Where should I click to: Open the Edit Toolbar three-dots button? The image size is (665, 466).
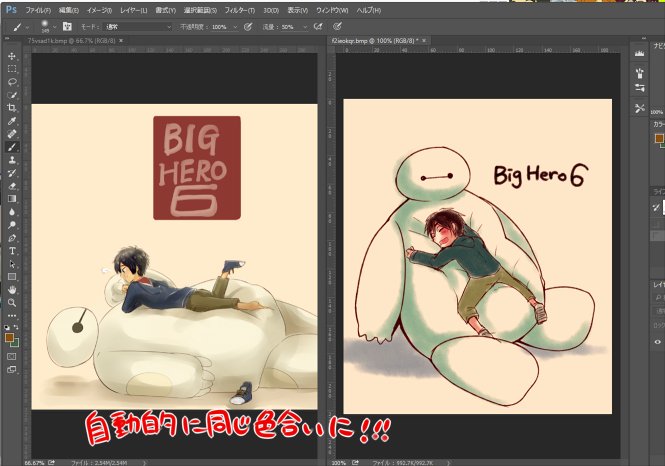[x=12, y=315]
